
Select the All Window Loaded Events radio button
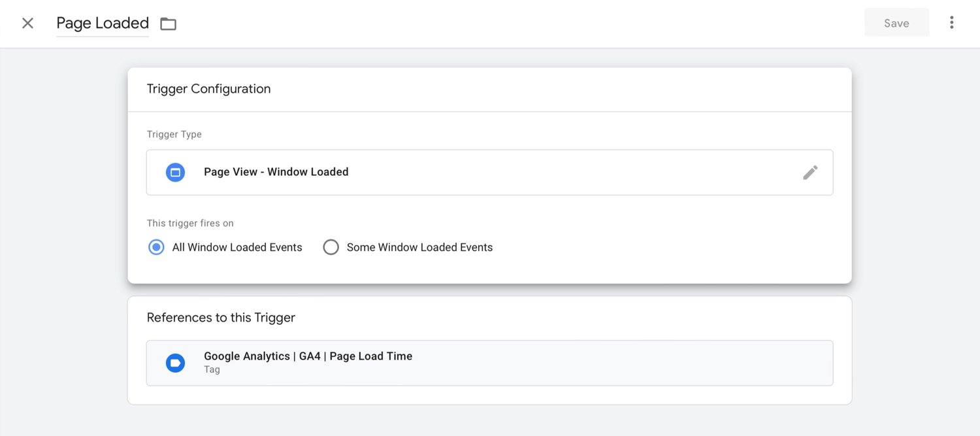[156, 247]
